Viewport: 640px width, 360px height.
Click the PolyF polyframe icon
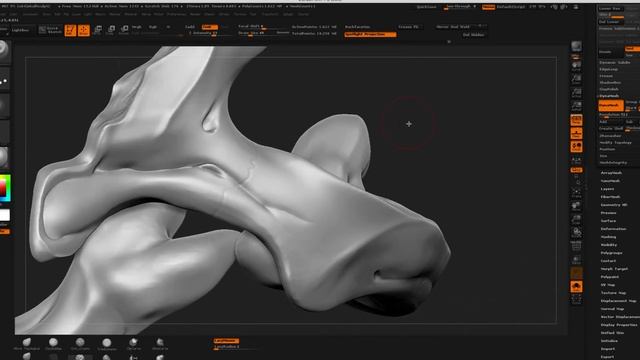576,246
